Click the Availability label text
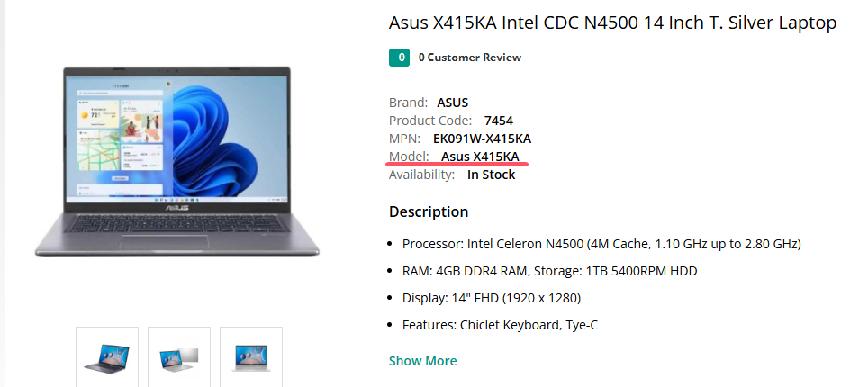Viewport: 868px width, 387px height. point(421,175)
